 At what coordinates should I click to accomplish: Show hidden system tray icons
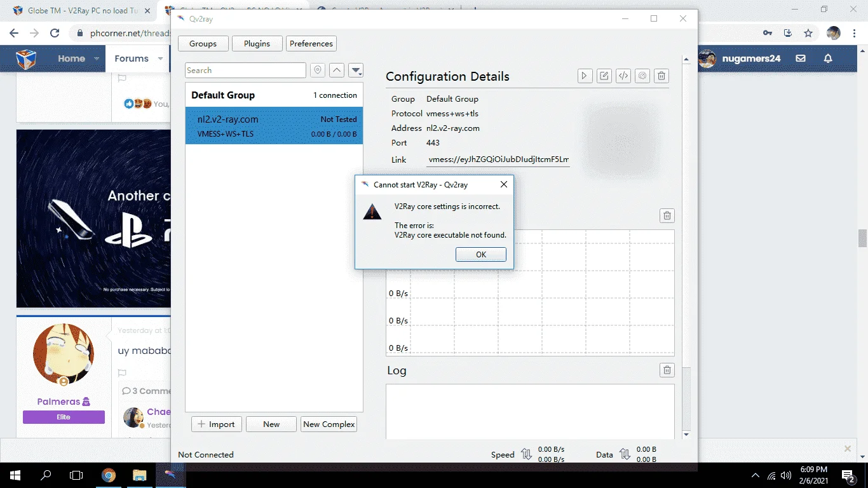pos(756,475)
